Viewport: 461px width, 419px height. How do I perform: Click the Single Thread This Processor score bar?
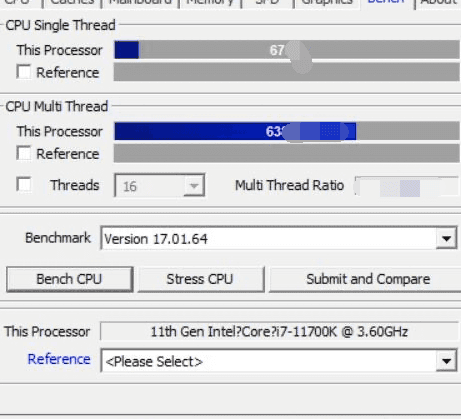(287, 50)
